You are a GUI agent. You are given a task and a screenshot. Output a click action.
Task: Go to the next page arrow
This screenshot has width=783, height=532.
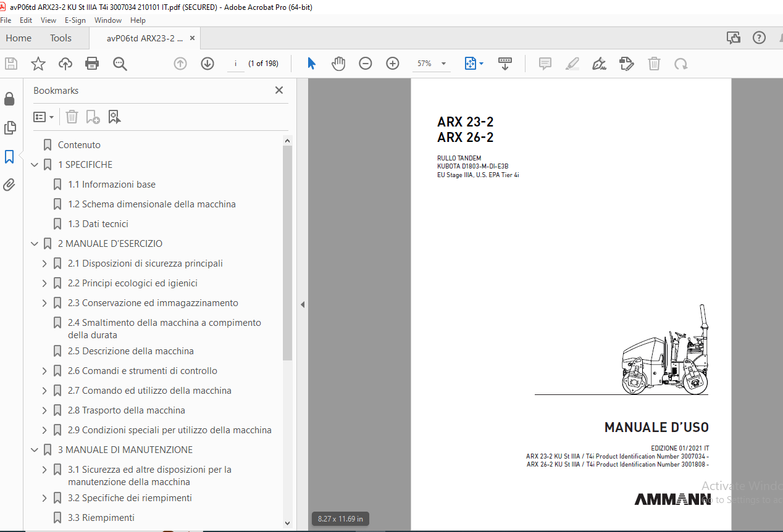(207, 64)
